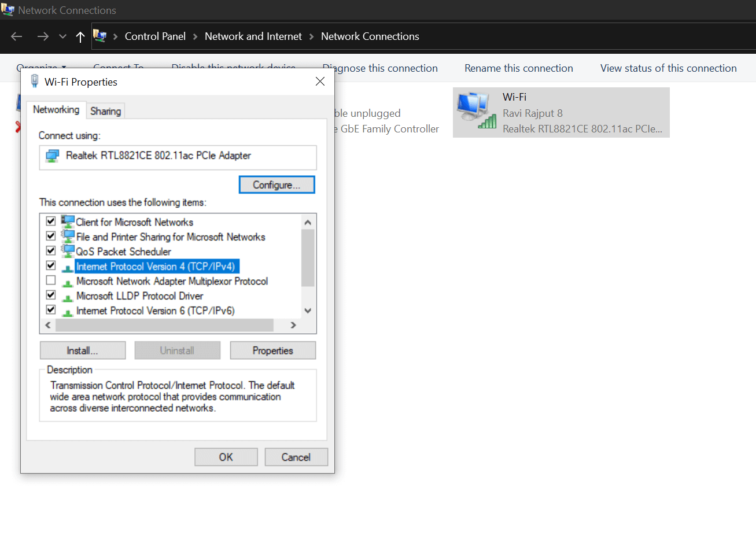Go back using the back arrow

17,37
